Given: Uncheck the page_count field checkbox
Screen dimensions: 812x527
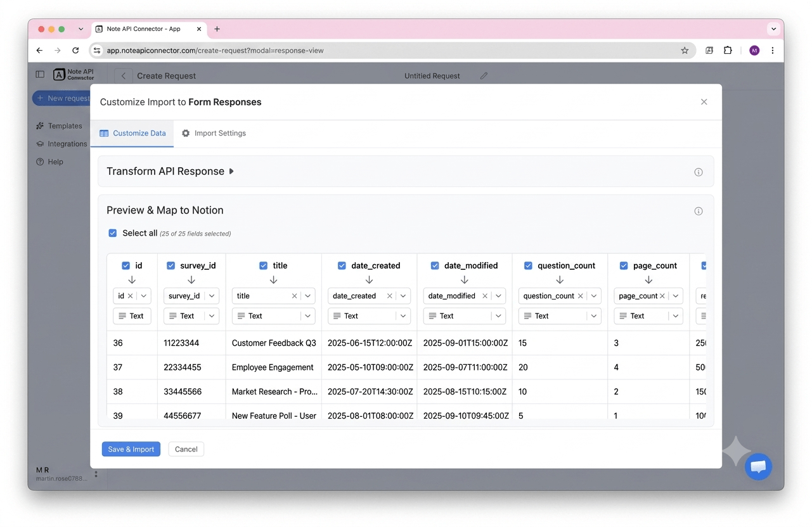Looking at the screenshot, I should point(624,266).
